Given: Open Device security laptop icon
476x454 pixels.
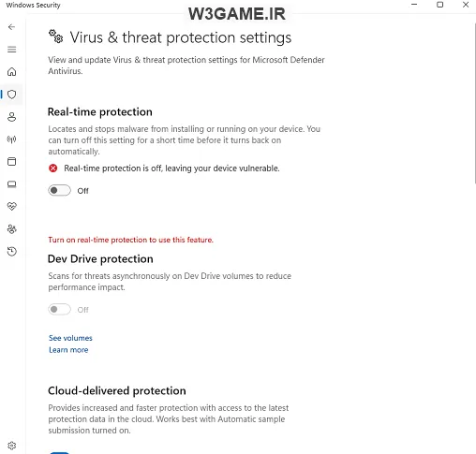Looking at the screenshot, I should (x=11, y=184).
